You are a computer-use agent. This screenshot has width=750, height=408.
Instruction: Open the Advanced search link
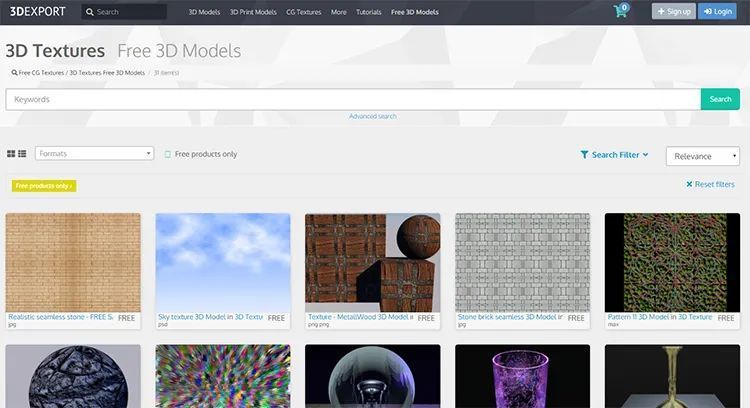coord(373,116)
